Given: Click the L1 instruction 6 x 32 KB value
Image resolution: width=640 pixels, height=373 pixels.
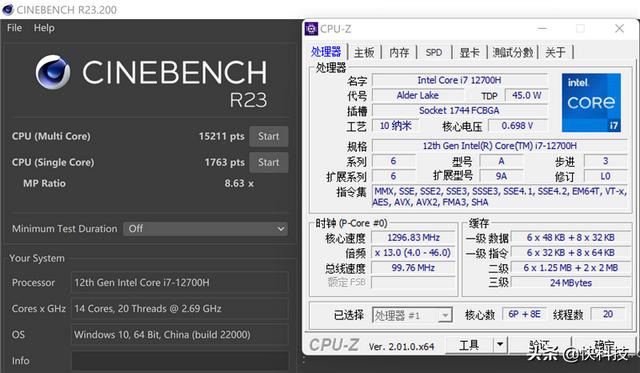Looking at the screenshot, I should click(x=571, y=253).
